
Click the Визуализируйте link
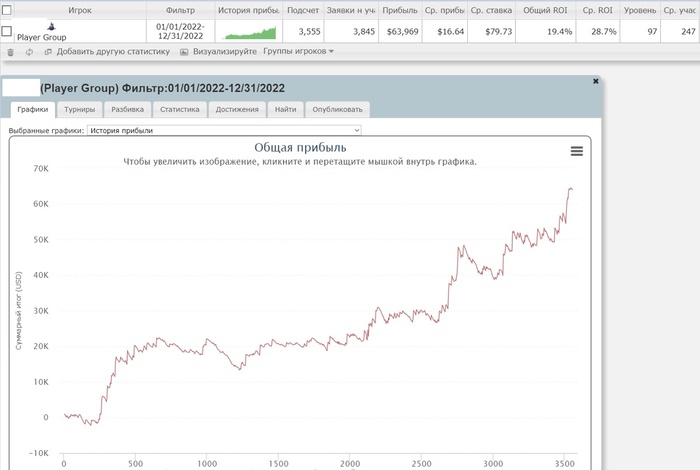point(225,52)
